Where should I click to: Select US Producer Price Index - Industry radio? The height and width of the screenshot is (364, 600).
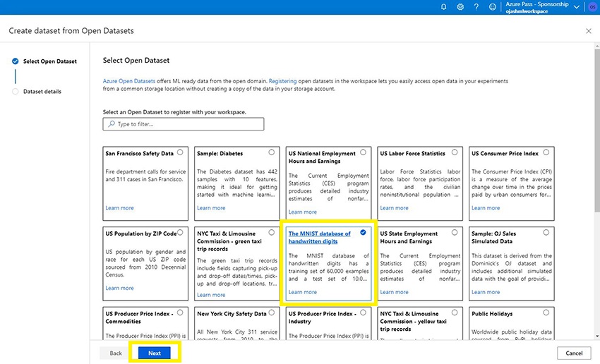coord(363,313)
